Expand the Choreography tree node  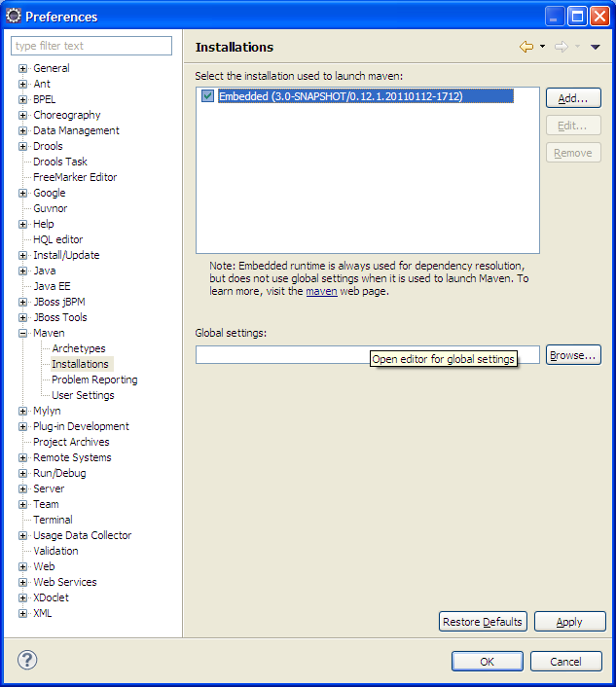pyautogui.click(x=22, y=115)
